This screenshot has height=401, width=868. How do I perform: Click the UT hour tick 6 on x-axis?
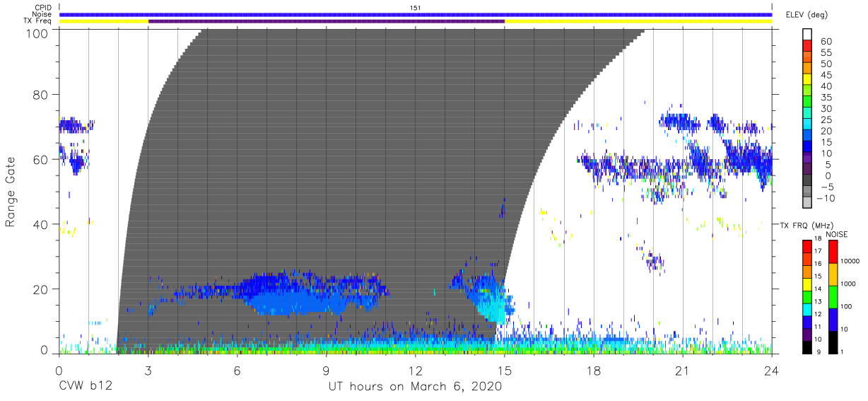[x=237, y=370]
